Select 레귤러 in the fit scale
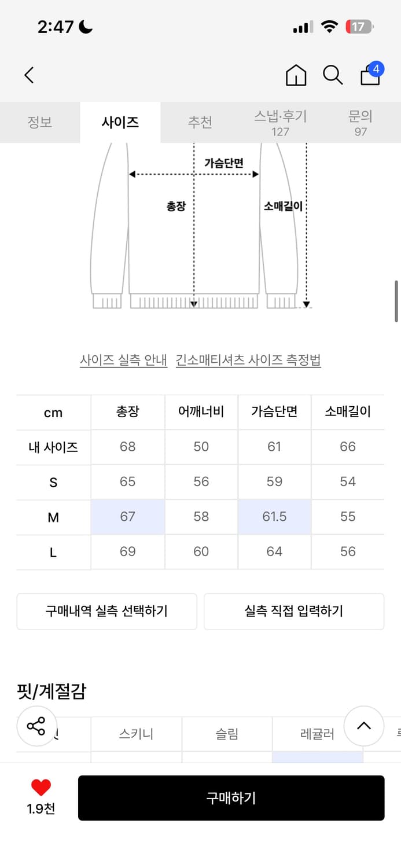 [318, 733]
